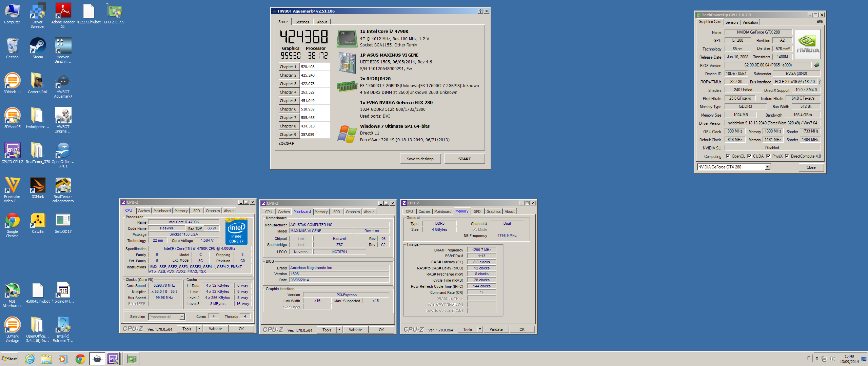Viewport: 868px width, 366px height.
Task: Open the Cestino recycle bin
Action: tap(12, 48)
